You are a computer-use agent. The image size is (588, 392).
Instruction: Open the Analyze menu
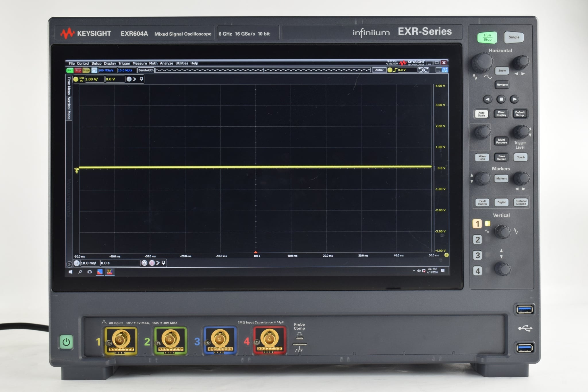167,63
